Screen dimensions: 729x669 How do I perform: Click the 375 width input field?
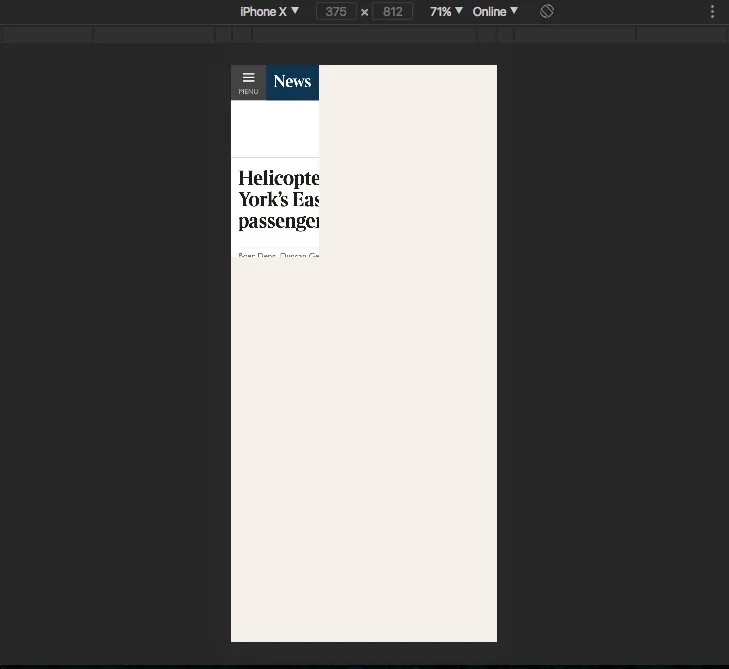pyautogui.click(x=336, y=12)
